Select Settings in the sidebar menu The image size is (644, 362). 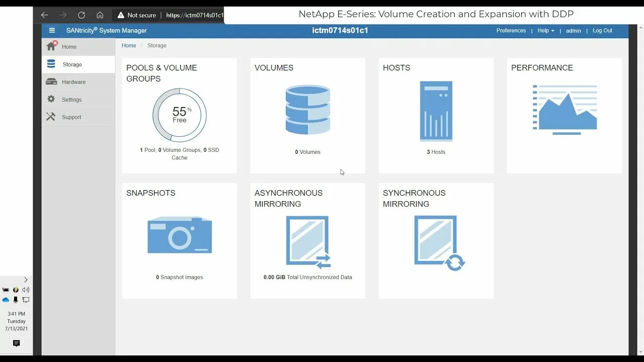click(x=78, y=100)
